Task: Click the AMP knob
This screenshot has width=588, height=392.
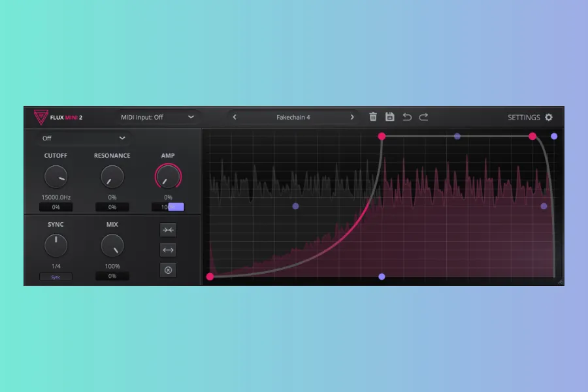Action: (168, 176)
